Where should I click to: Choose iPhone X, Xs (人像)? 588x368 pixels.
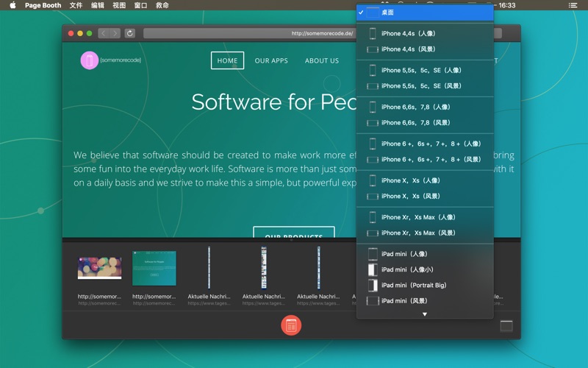tap(425, 180)
